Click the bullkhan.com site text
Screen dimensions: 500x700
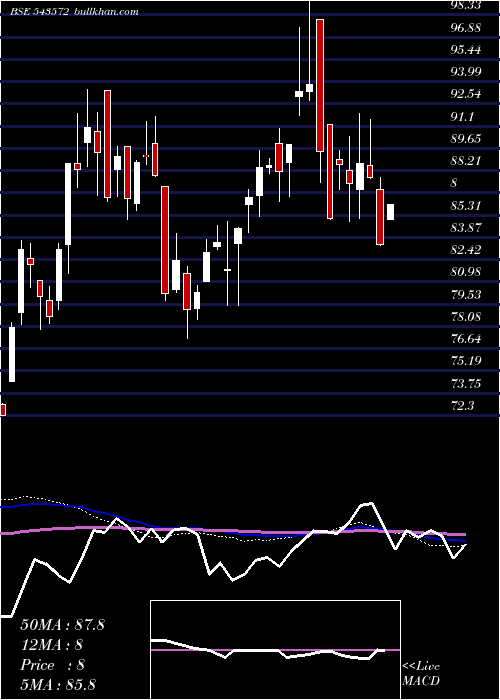point(105,12)
